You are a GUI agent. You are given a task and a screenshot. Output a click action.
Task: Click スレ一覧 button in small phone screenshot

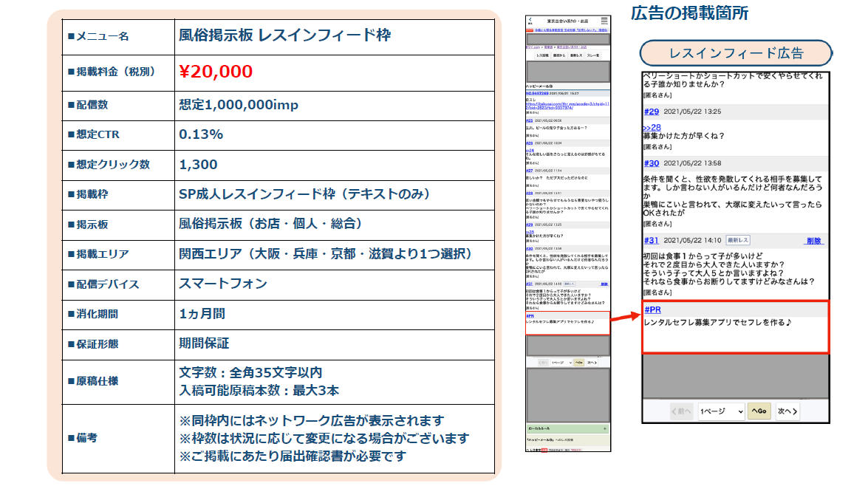point(593,56)
